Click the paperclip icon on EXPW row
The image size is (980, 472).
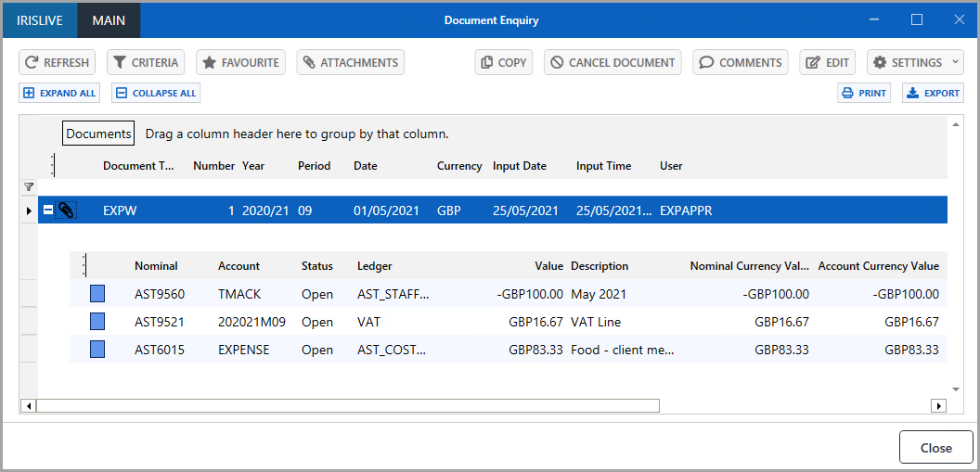[x=66, y=211]
